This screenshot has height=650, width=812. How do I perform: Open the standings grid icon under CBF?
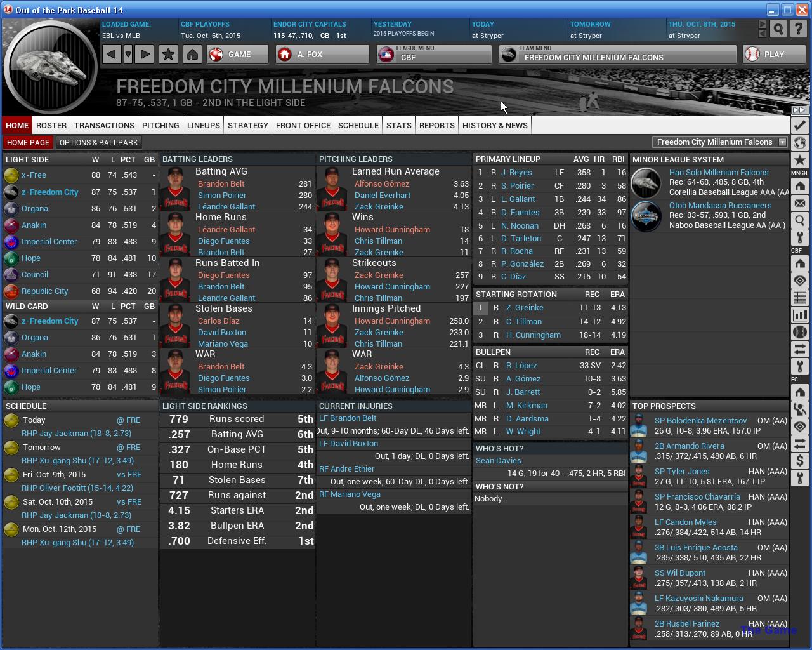[799, 298]
